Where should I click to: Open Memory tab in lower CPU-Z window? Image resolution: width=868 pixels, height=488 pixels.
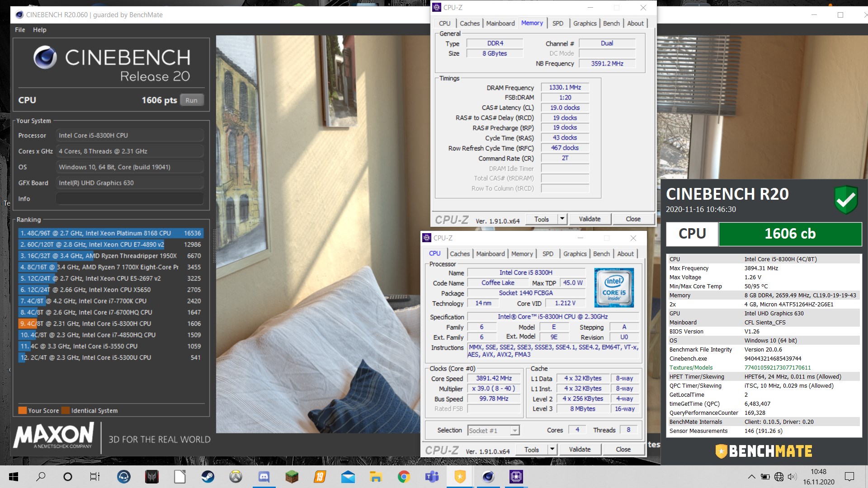[522, 254]
